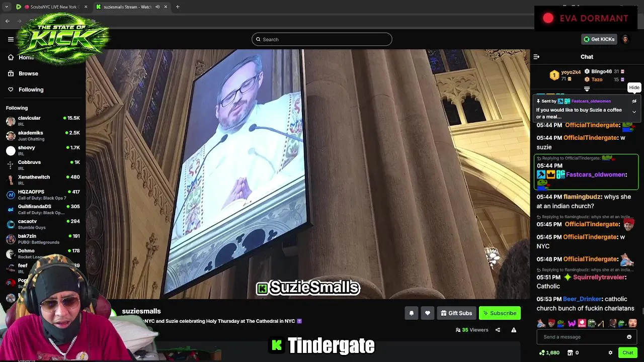Click the Send a message field
The width and height of the screenshot is (644, 362).
coord(581,337)
